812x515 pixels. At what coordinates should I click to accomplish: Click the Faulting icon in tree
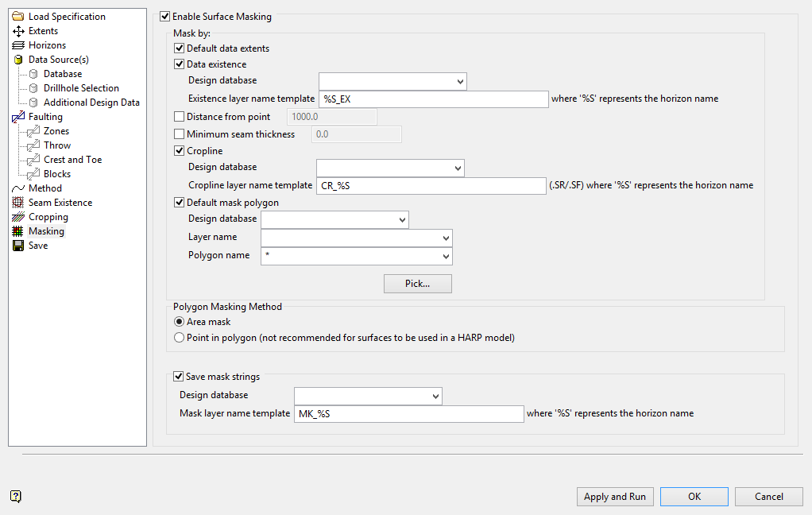pyautogui.click(x=18, y=117)
